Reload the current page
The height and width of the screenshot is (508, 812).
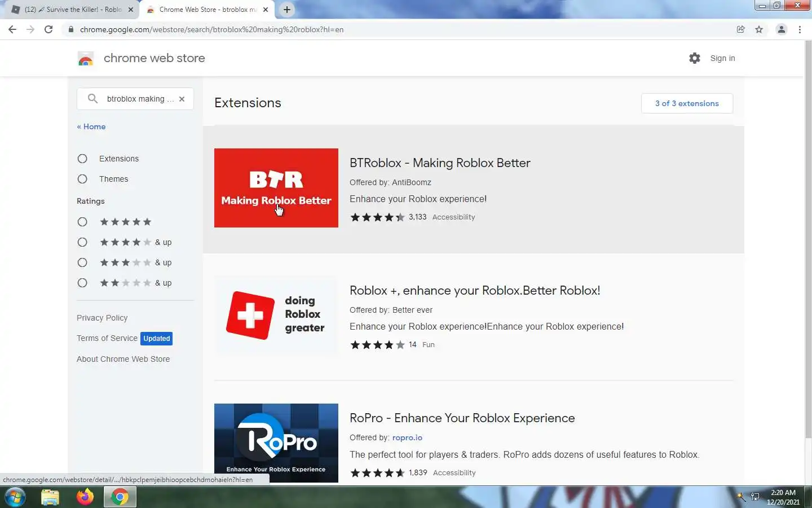pyautogui.click(x=48, y=29)
